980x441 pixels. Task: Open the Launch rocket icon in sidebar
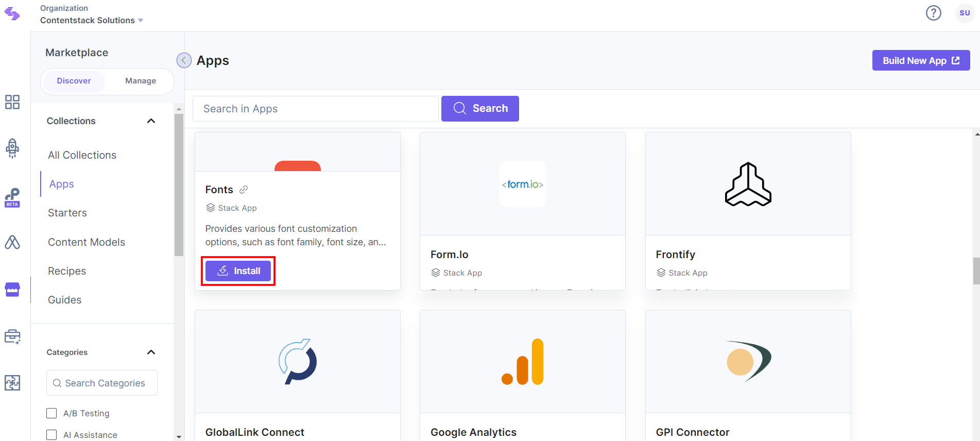[12, 148]
